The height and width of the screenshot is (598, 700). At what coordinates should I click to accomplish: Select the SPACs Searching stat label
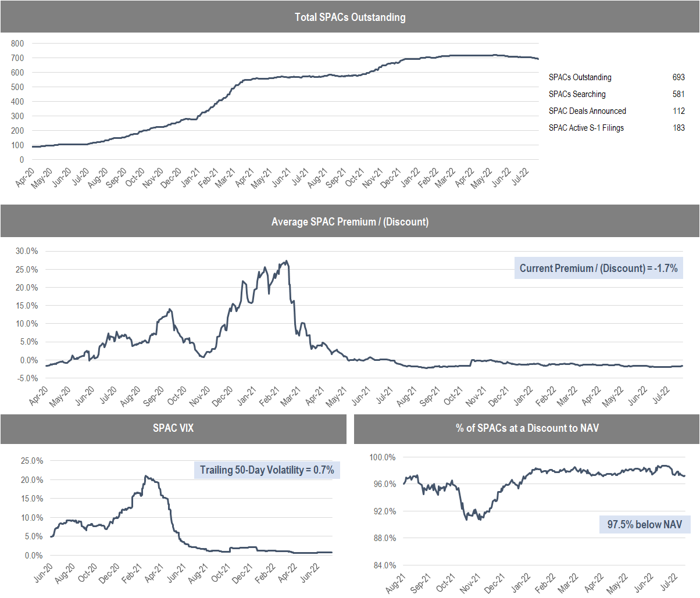click(x=577, y=94)
